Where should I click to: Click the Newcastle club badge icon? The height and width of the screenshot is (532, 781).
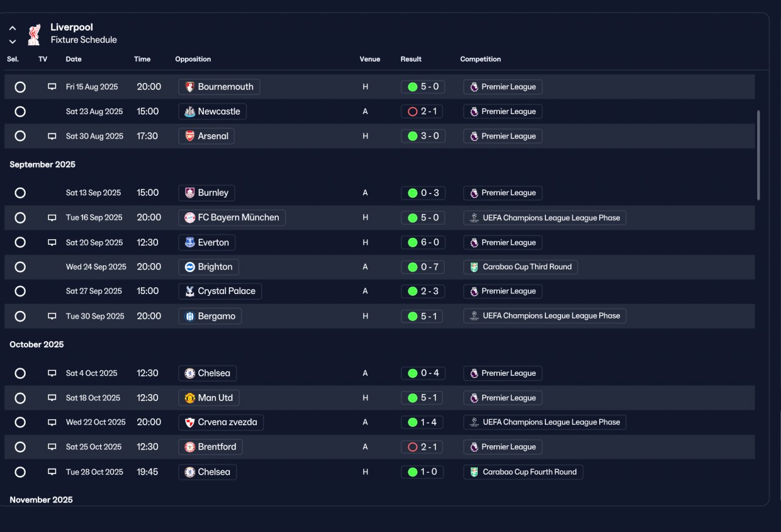coord(190,112)
